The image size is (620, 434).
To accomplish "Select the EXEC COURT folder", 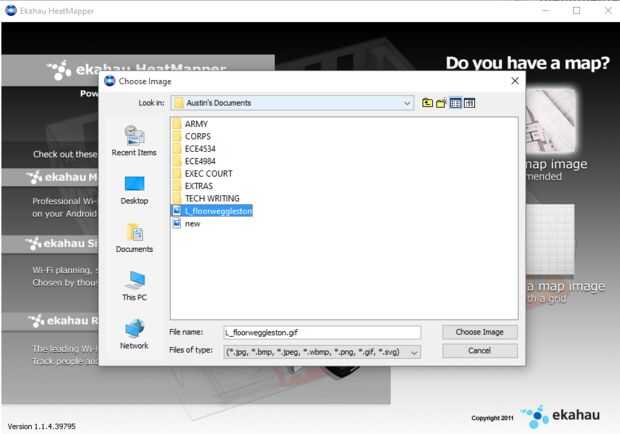I will click(202, 174).
